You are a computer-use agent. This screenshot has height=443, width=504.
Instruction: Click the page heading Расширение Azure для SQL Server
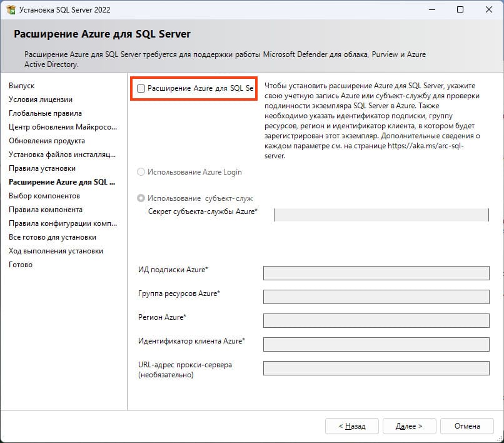[102, 34]
